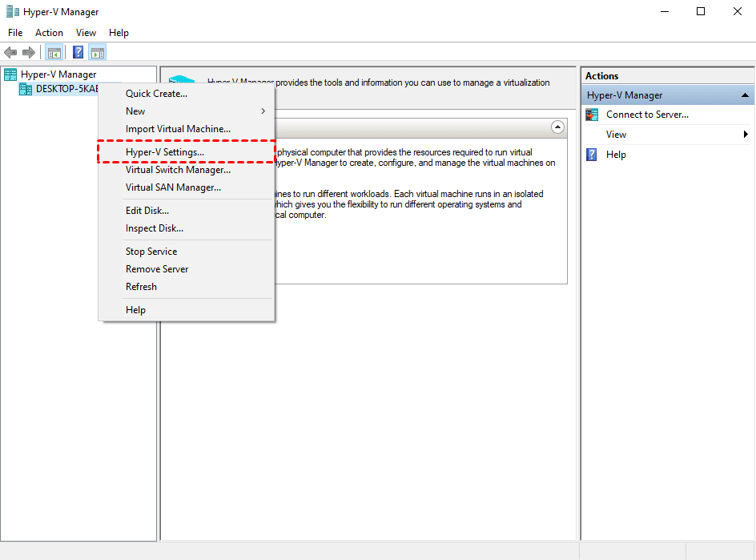Select Stop Service
The height and width of the screenshot is (560, 756).
[186, 252]
